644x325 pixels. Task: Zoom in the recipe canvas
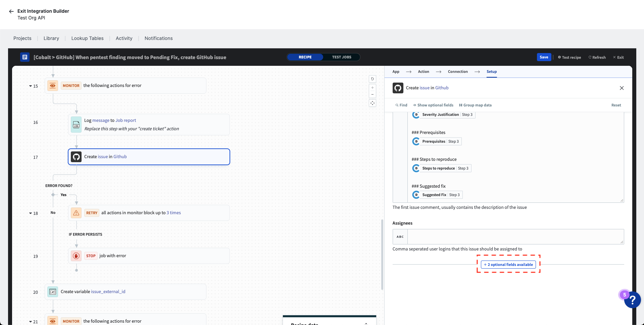[372, 88]
